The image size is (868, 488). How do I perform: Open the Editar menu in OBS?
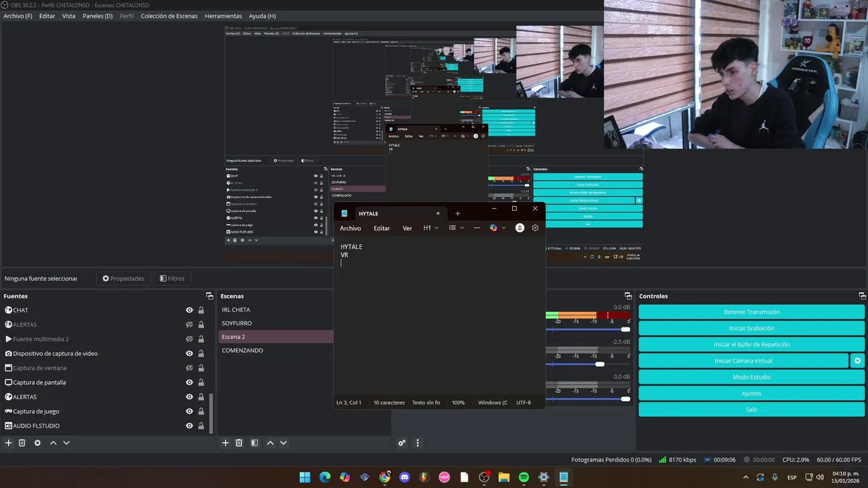47,16
